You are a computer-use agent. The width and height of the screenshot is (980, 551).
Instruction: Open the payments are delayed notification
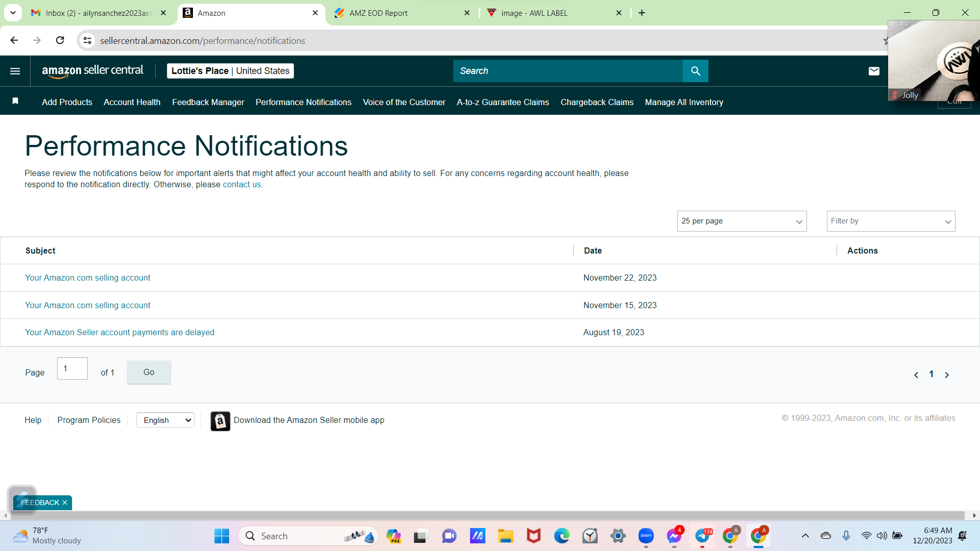119,332
